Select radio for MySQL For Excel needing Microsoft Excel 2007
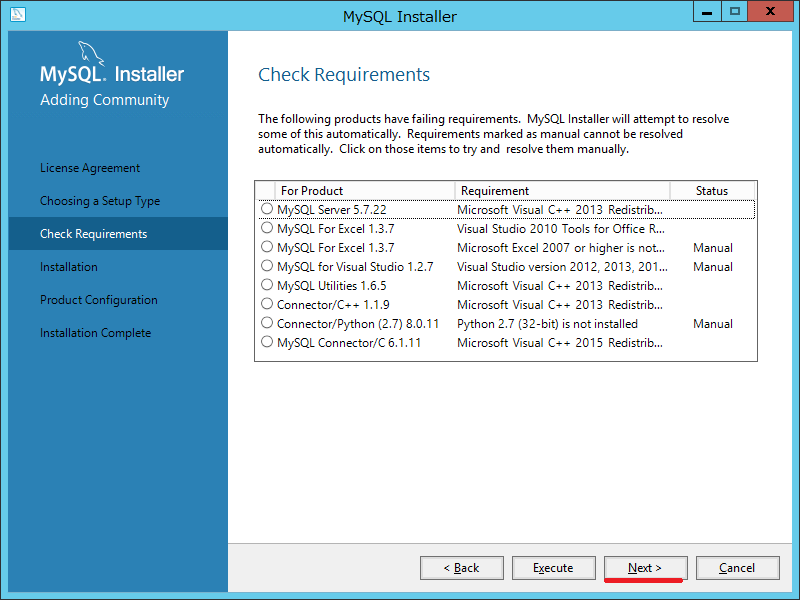 click(267, 247)
